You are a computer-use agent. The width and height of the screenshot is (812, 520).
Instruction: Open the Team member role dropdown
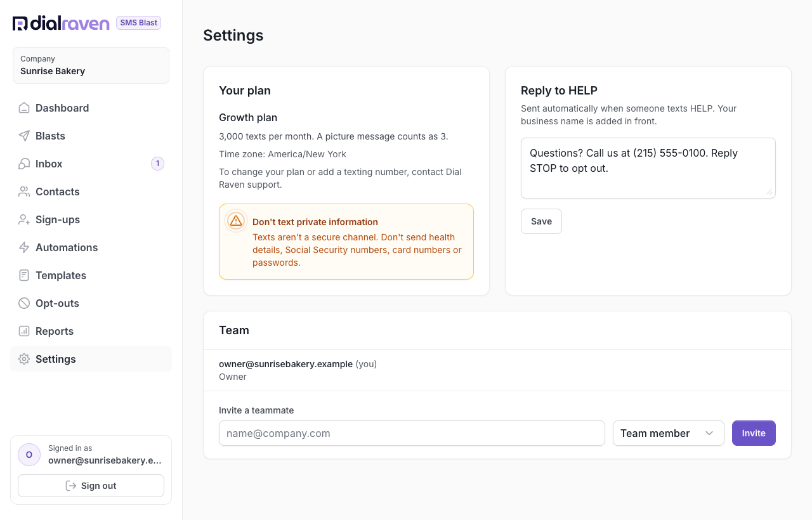coord(668,433)
